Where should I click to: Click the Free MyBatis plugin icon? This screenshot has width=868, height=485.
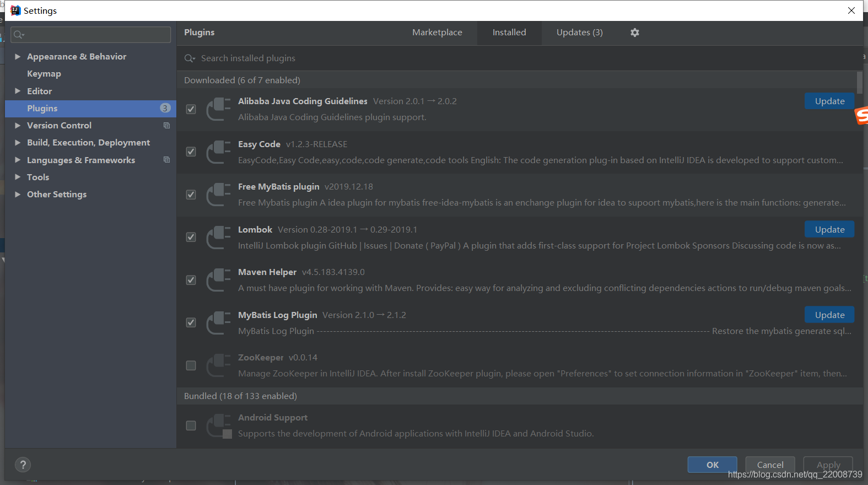coord(219,195)
